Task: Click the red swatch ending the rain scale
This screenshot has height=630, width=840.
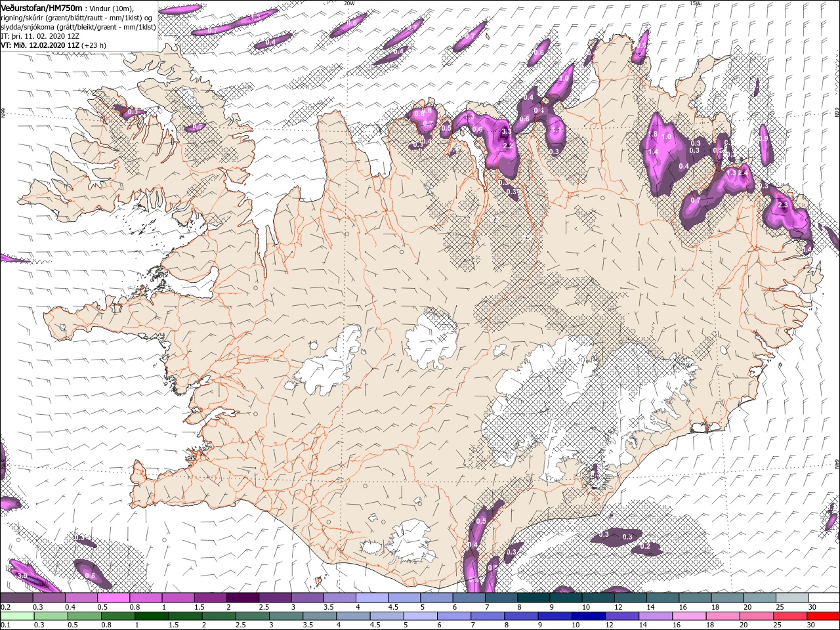Action: point(824,616)
